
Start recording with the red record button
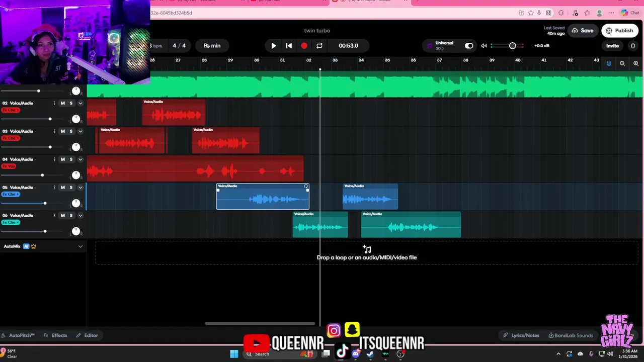tap(304, 46)
